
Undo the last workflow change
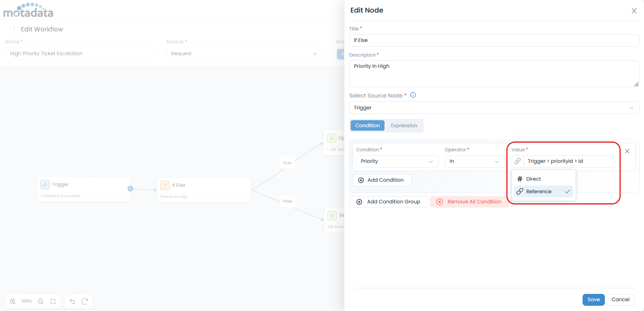coord(72,301)
